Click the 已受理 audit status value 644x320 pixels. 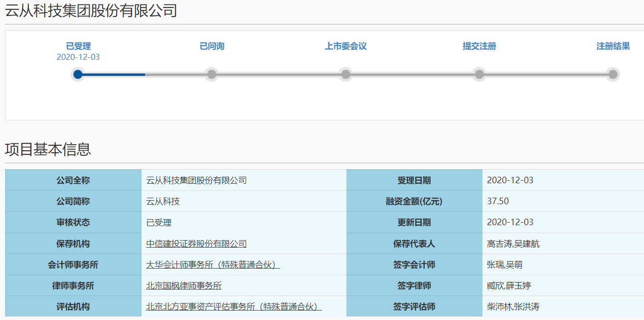[x=159, y=223]
